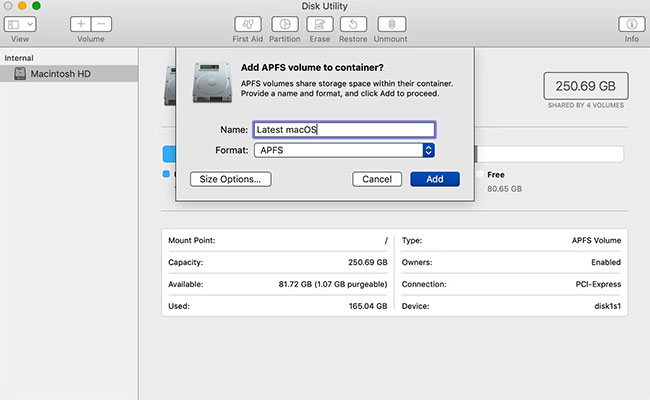Screen dimensions: 650x400
Task: Select the hard drive icon in dialog
Action: click(212, 82)
